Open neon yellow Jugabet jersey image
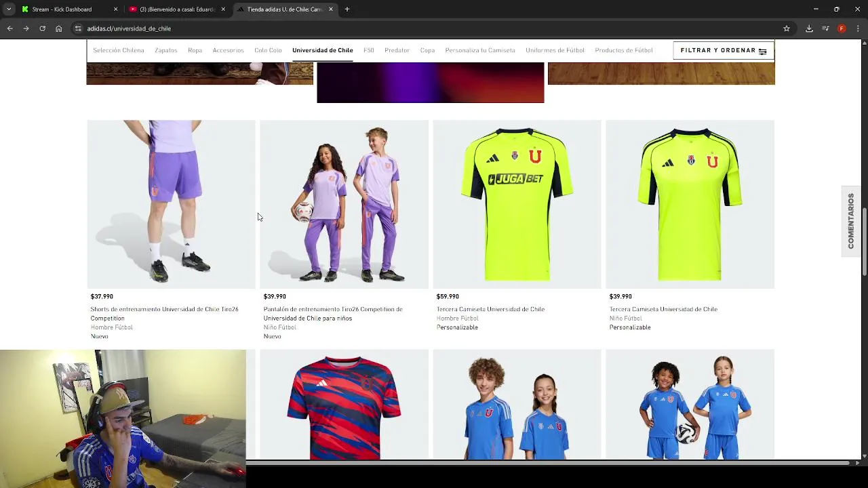The image size is (868, 488). pos(517,204)
